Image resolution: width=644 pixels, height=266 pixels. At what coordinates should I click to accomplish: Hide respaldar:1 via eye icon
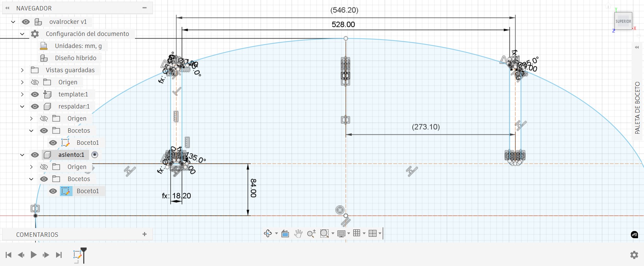click(x=35, y=106)
